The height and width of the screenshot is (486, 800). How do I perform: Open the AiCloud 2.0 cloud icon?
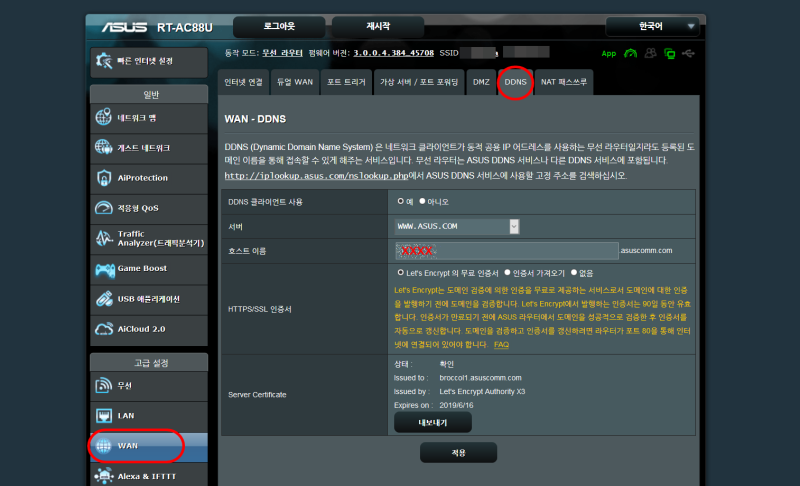pyautogui.click(x=104, y=329)
